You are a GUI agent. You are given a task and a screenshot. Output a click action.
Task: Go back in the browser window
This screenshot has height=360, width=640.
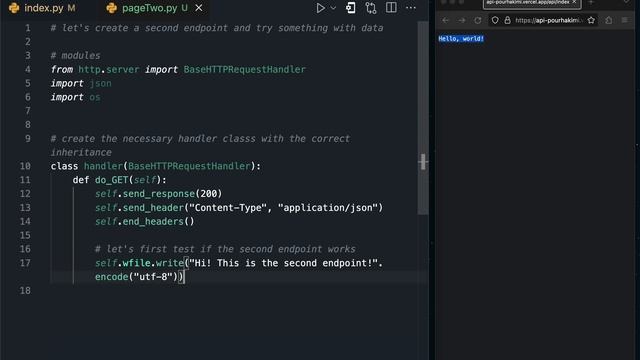445,20
